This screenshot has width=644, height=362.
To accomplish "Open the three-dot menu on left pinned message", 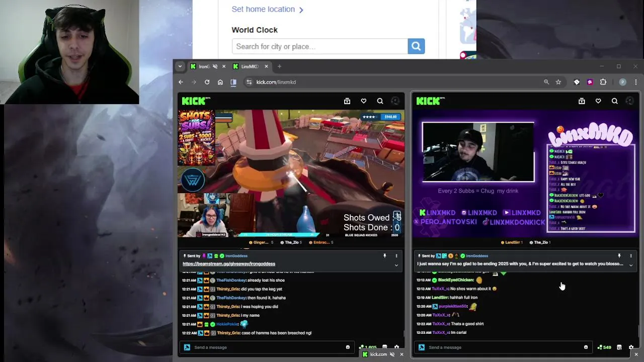I will click(396, 256).
